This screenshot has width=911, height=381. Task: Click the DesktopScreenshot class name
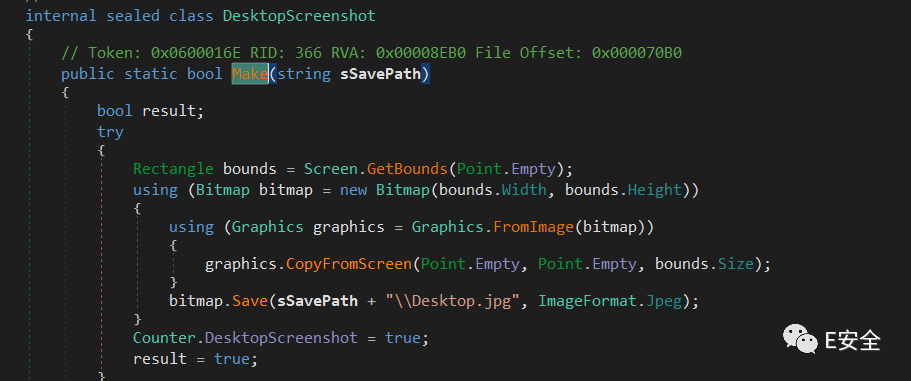299,16
